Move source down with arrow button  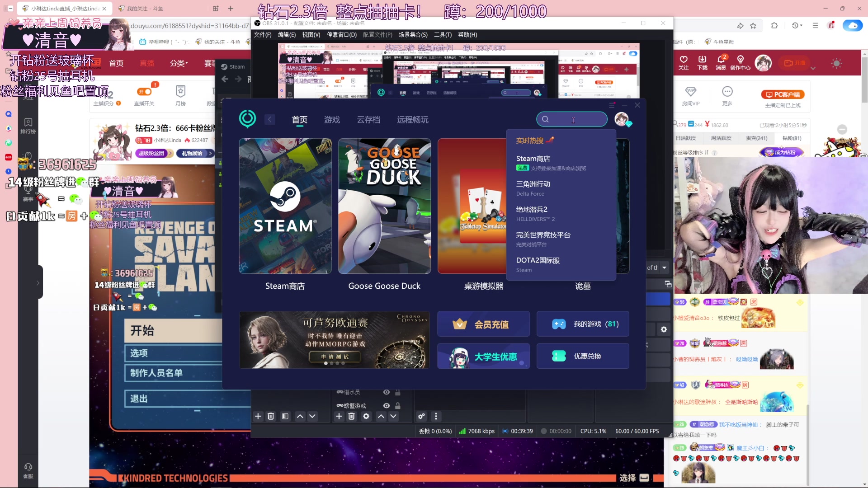(x=393, y=416)
